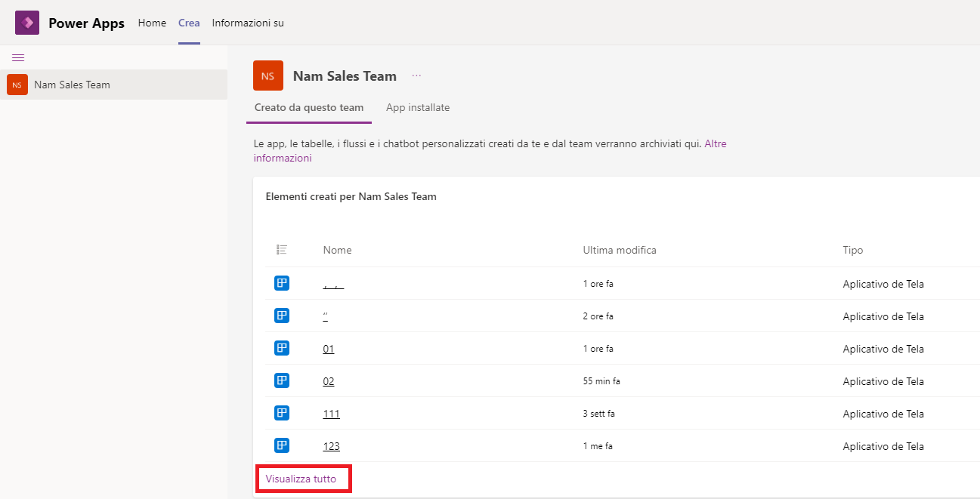
Task: Switch to the App installate tab
Action: click(x=418, y=107)
